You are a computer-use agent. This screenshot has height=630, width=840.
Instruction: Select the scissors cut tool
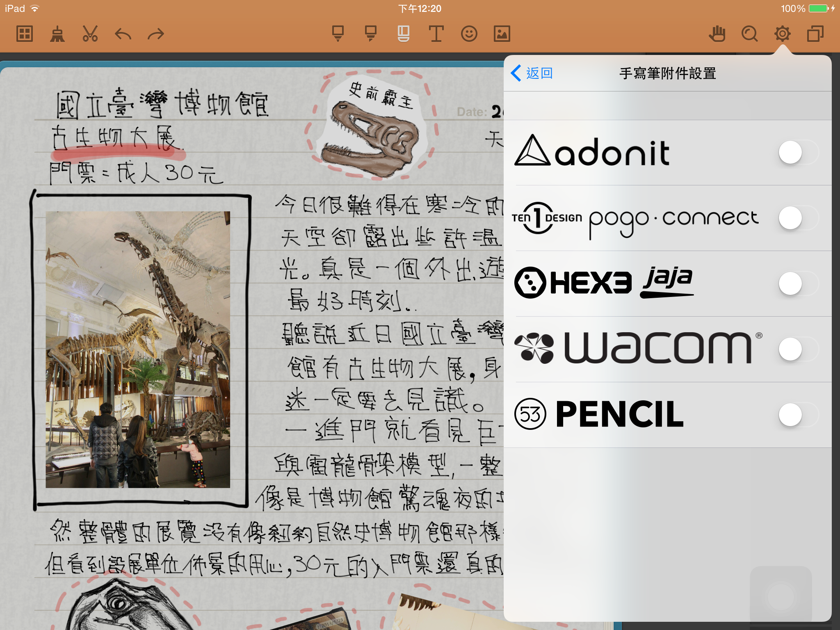[90, 34]
